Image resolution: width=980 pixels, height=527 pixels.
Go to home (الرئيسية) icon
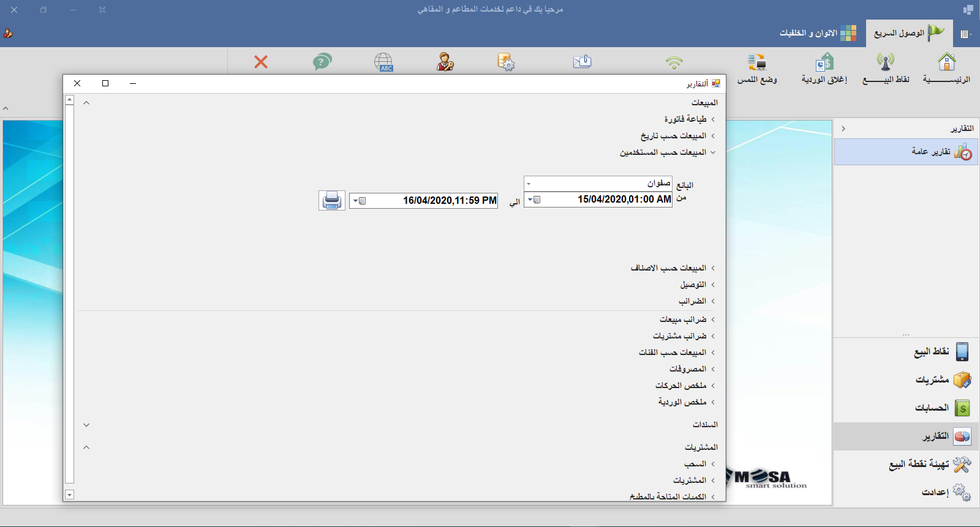pos(946,69)
